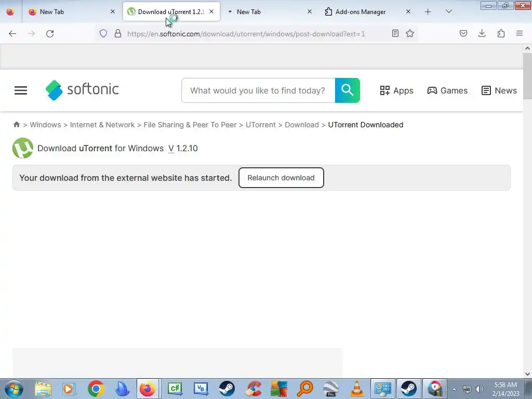Open the News section

coord(499,90)
